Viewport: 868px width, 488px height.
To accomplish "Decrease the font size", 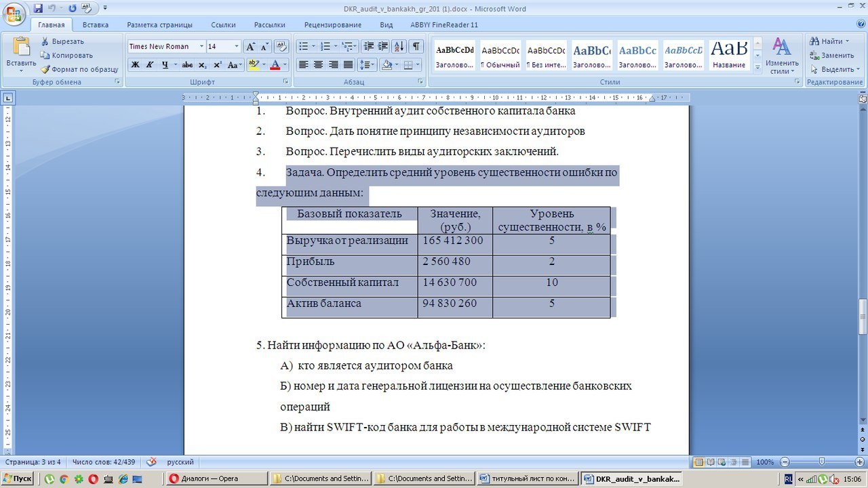I will pyautogui.click(x=264, y=47).
